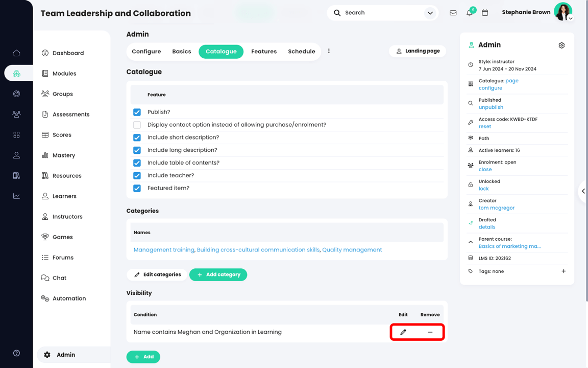Open the calendar icon in the top bar

(x=485, y=13)
